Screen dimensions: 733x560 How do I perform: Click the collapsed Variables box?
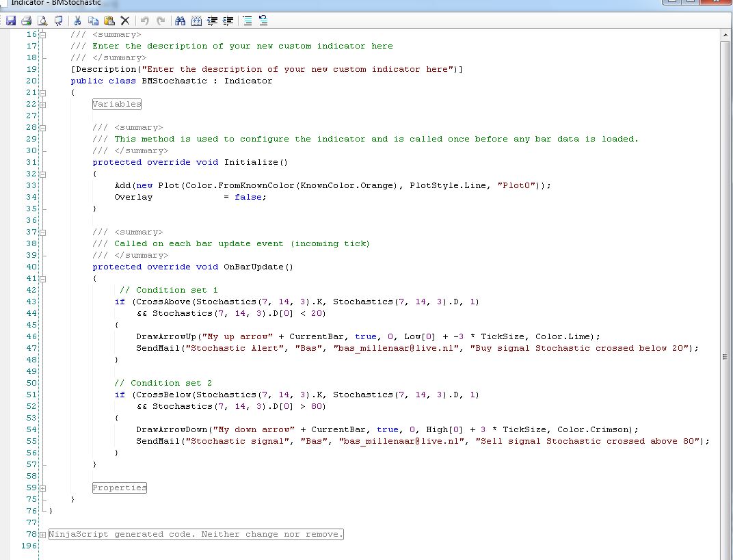[117, 104]
